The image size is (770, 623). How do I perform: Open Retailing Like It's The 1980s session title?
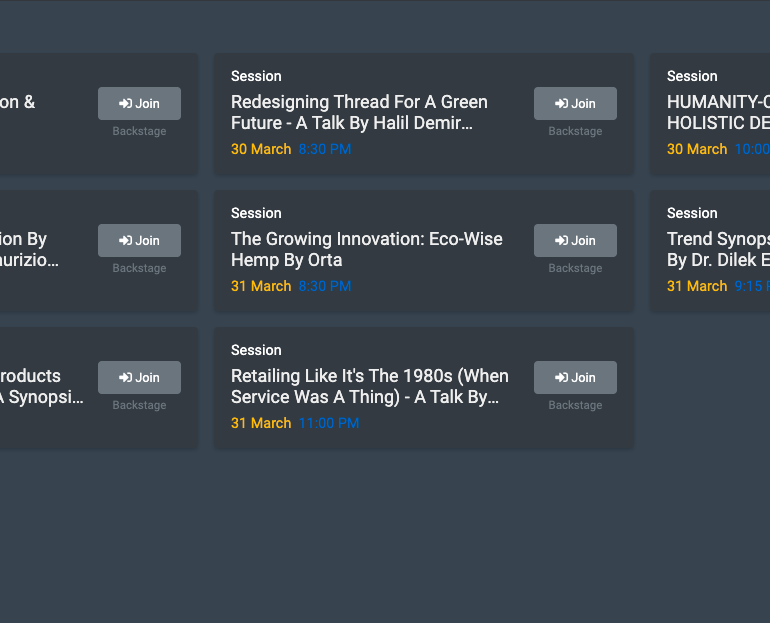[370, 386]
